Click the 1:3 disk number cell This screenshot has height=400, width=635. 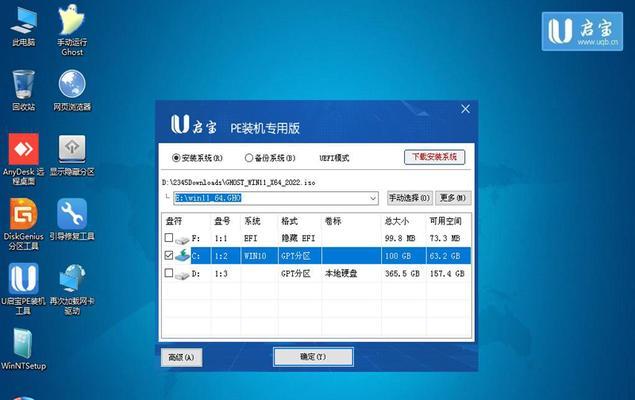pyautogui.click(x=221, y=274)
